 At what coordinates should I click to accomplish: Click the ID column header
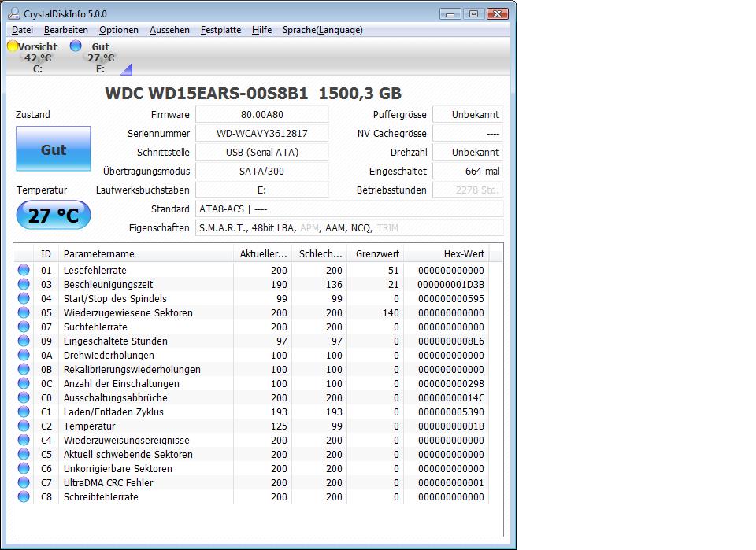(46, 254)
